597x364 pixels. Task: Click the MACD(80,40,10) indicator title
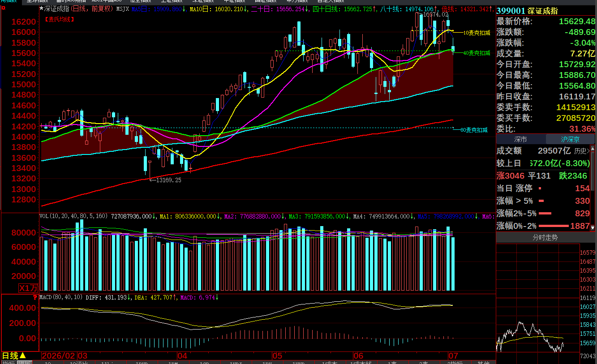(61, 297)
